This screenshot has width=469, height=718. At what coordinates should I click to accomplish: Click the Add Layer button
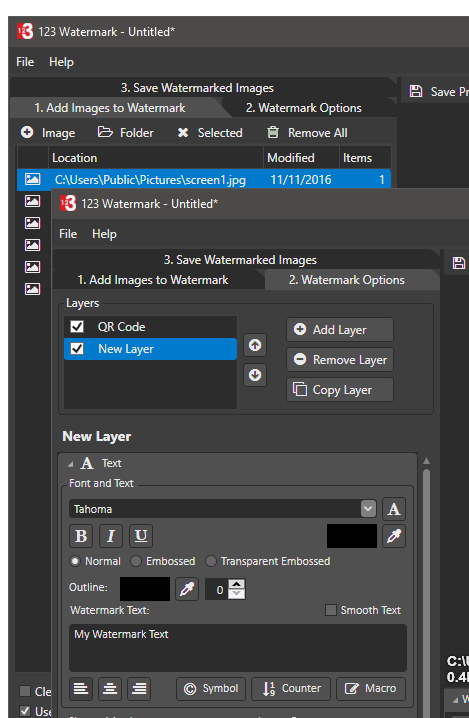pos(340,330)
